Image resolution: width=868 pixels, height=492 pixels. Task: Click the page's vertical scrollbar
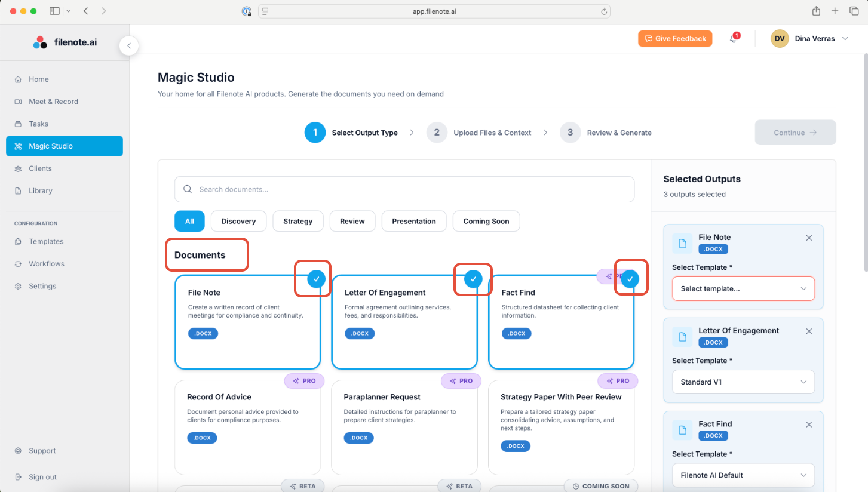864,161
